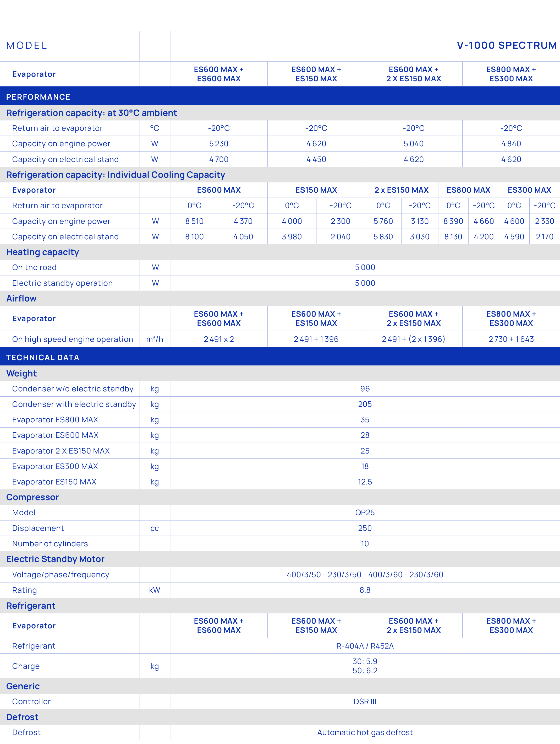Click the value 4 700 electrical stand capacity
This screenshot has height=744, width=560.
point(219,159)
